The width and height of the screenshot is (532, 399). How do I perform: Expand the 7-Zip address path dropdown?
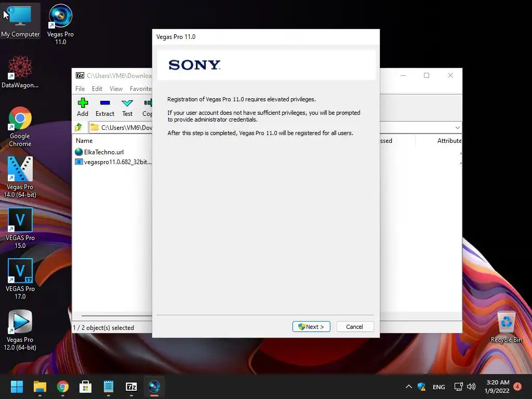pyautogui.click(x=457, y=128)
